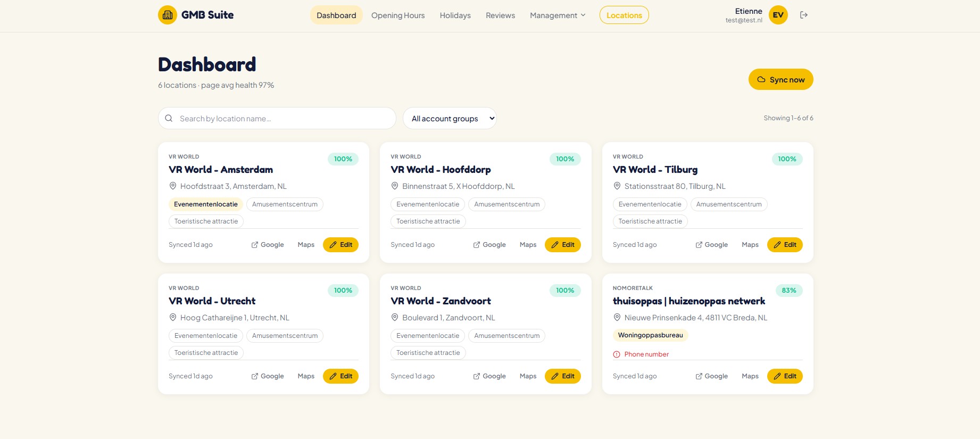Open Google link for VR World Hoofddorp
Viewport: 980px width, 439px height.
click(x=489, y=245)
